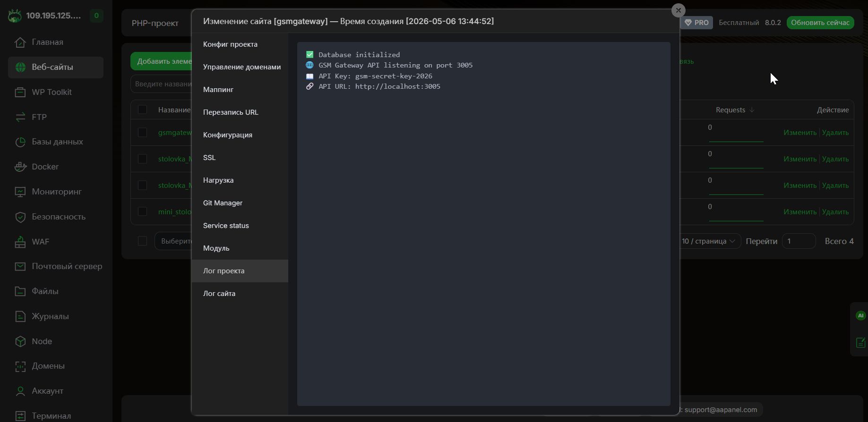Open the Docker sidebar icon
Screen dimensions: 868x422
point(20,167)
